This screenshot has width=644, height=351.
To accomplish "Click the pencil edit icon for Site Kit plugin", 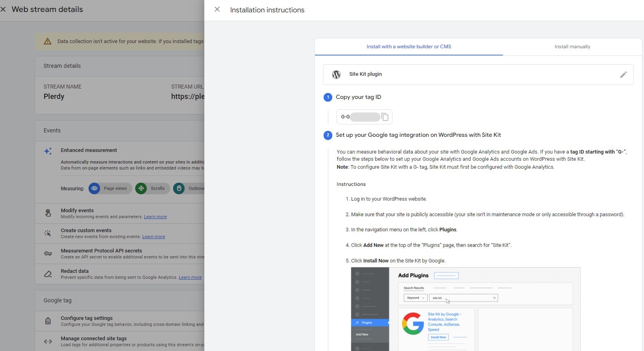I will click(x=623, y=75).
